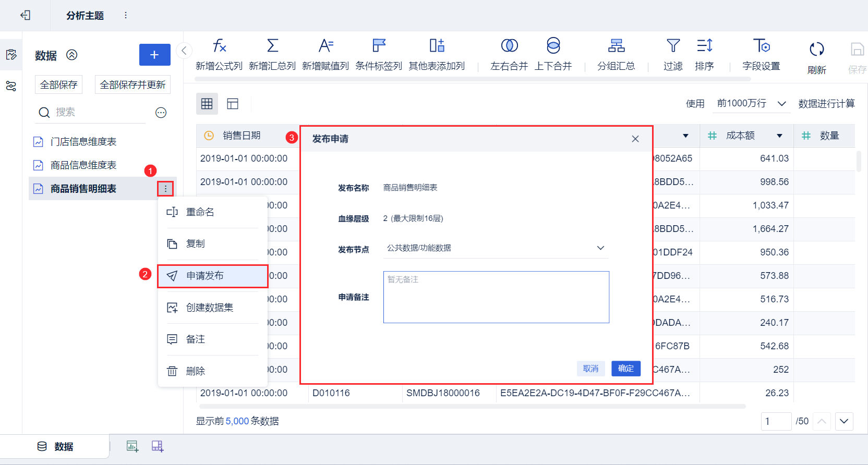
Task: Click 新增汇总列 toolbar icon
Action: (272, 54)
